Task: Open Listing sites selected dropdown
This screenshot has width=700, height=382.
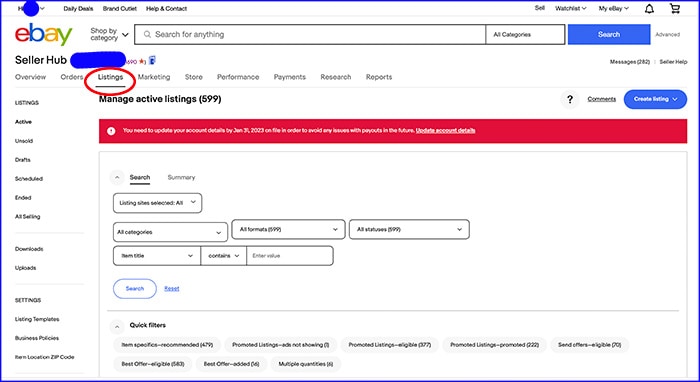Action: point(157,203)
